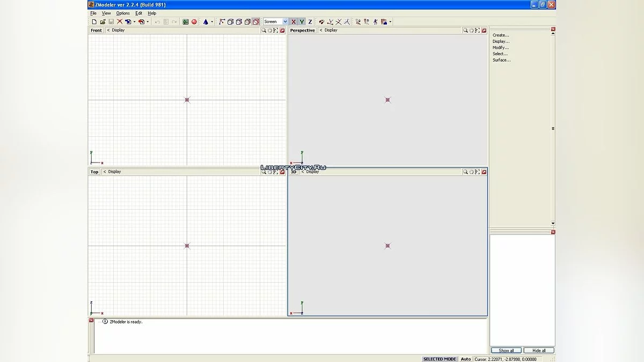Click the Open File folder icon
This screenshot has height=362, width=644.
coord(103,21)
